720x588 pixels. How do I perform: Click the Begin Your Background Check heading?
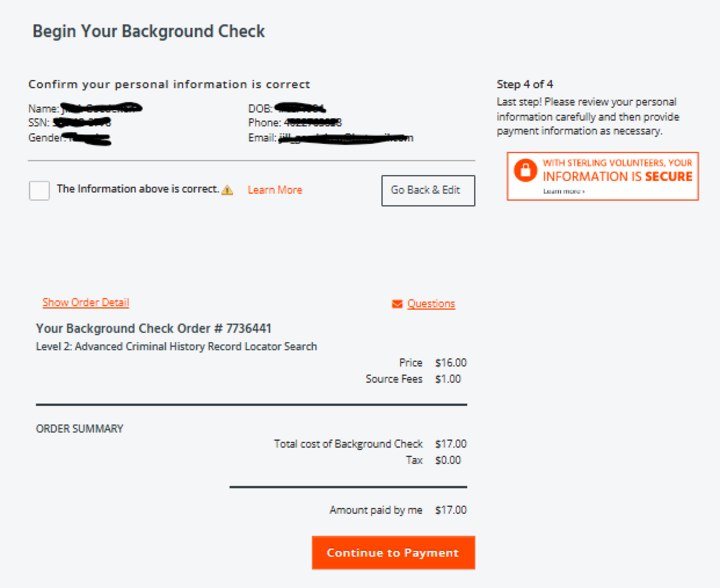[x=149, y=31]
